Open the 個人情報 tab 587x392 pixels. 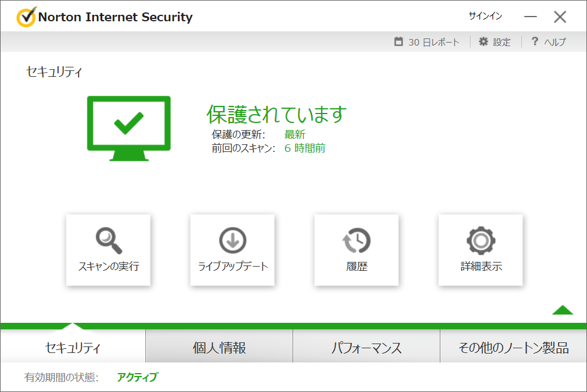pyautogui.click(x=219, y=348)
